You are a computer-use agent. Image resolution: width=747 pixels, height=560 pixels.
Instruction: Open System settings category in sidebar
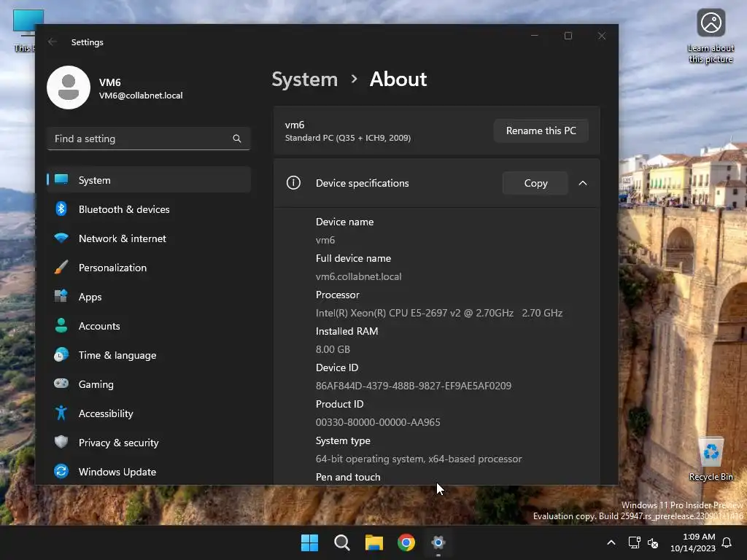click(149, 180)
